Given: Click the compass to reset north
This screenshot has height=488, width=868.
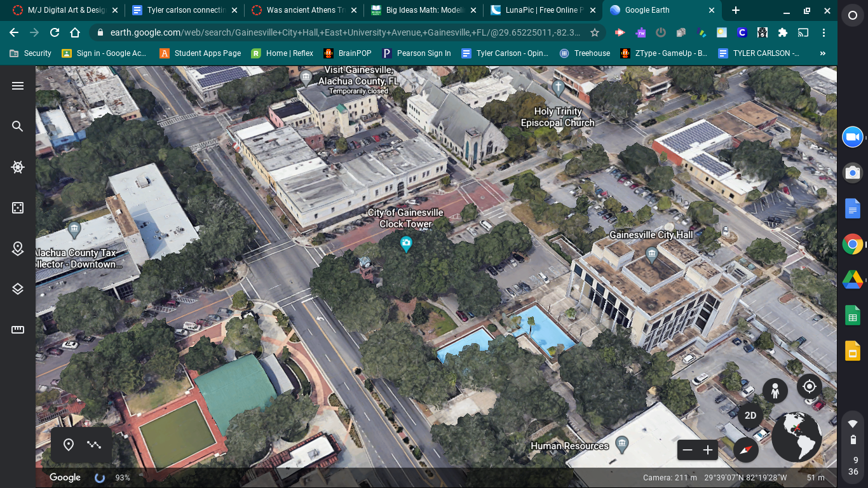Looking at the screenshot, I should (746, 451).
